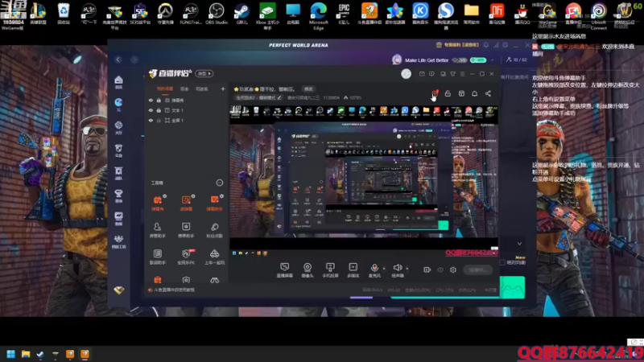
Task: Go back in Perfect World Arena
Action: (x=118, y=60)
